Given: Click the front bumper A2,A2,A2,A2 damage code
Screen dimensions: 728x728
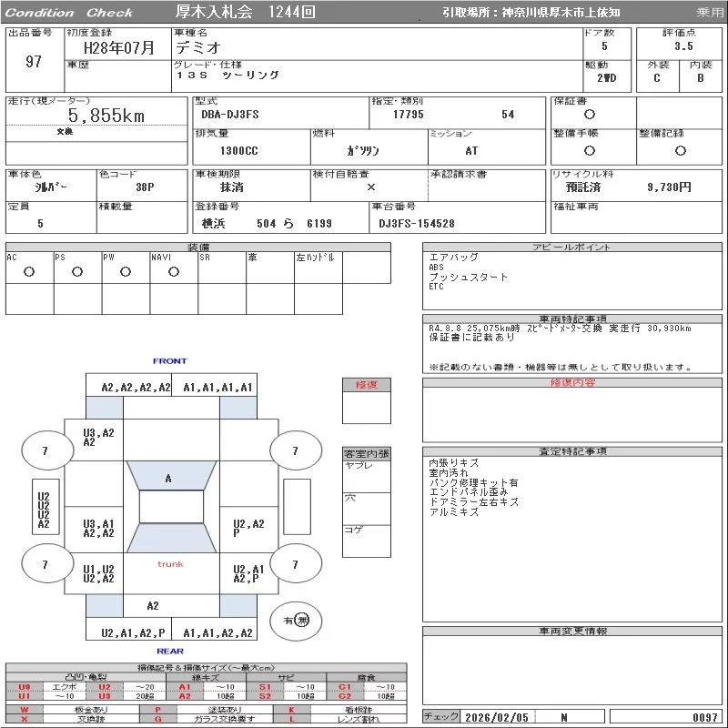Looking at the screenshot, I should point(136,387).
